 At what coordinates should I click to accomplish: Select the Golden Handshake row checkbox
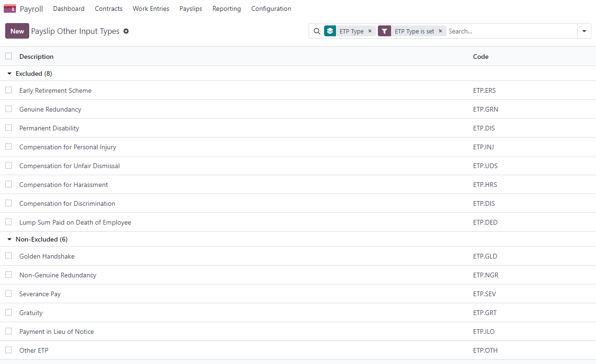tap(8, 256)
